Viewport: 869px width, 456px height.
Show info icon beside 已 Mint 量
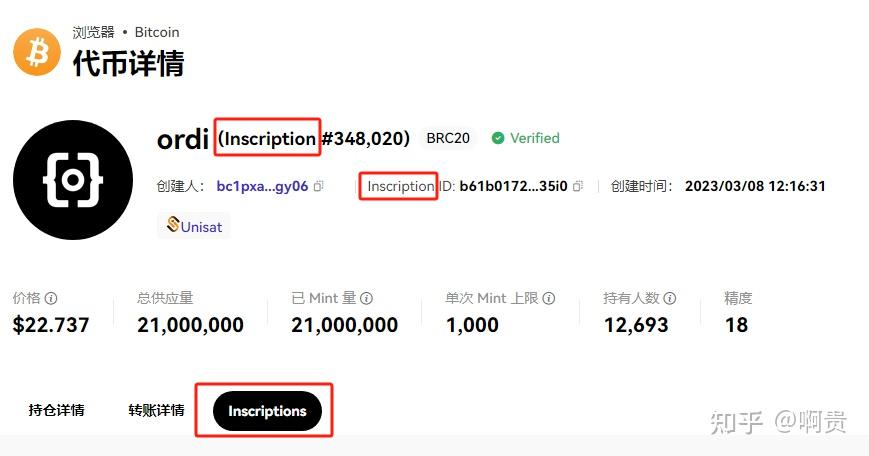pyautogui.click(x=366, y=299)
